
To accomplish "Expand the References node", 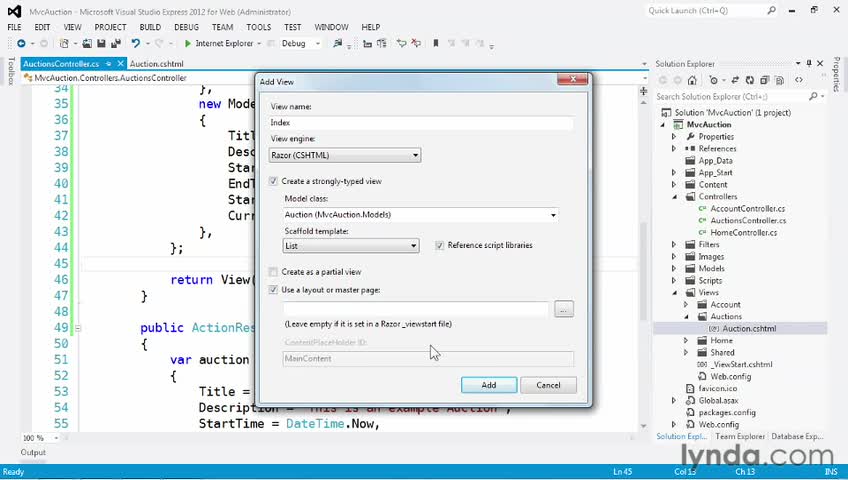I will point(674,149).
